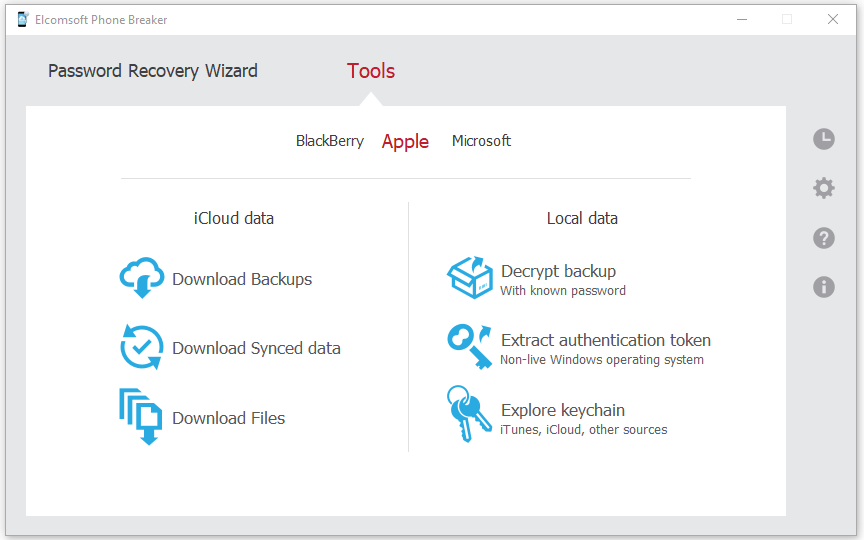The image size is (864, 540).
Task: Open the Download Backups label link
Action: pos(242,279)
